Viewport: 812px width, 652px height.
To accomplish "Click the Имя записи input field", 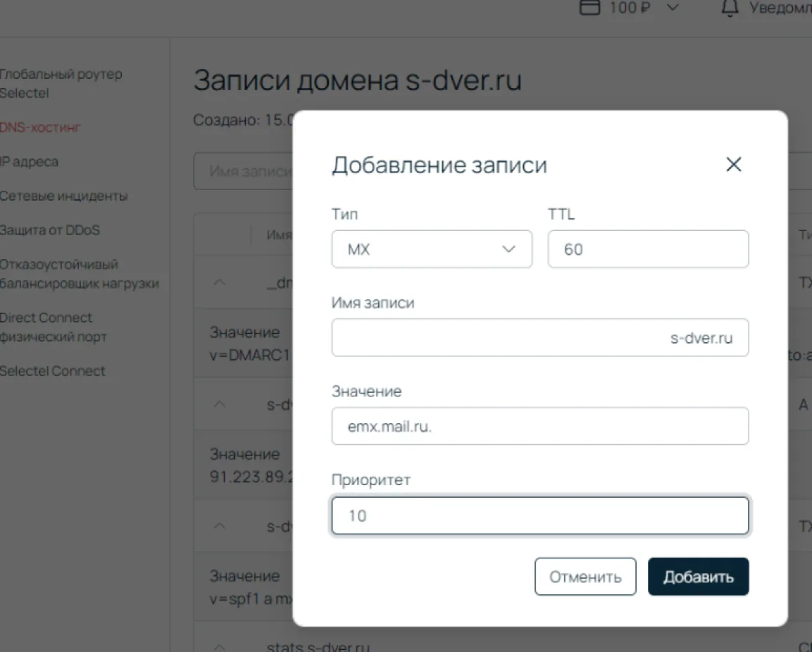I will point(539,338).
